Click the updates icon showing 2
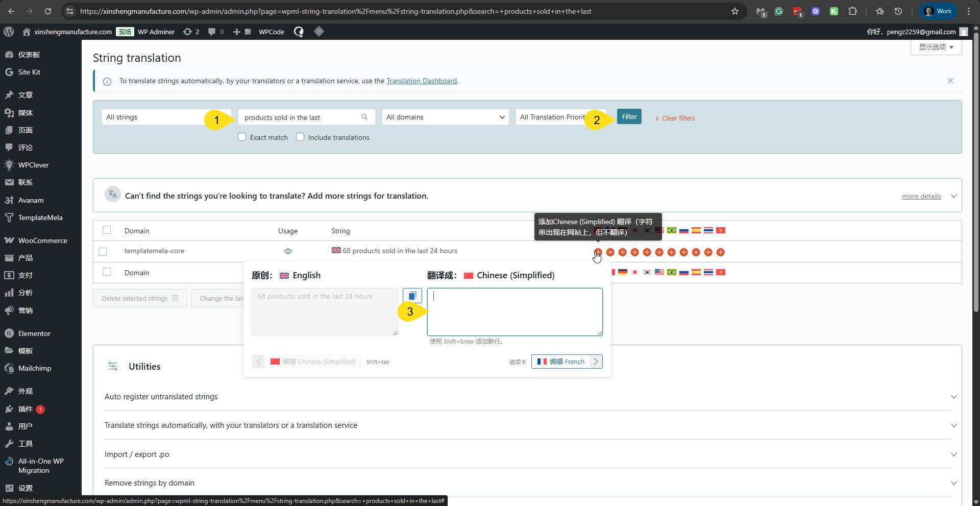Viewport: 980px width, 506px height. (x=191, y=32)
